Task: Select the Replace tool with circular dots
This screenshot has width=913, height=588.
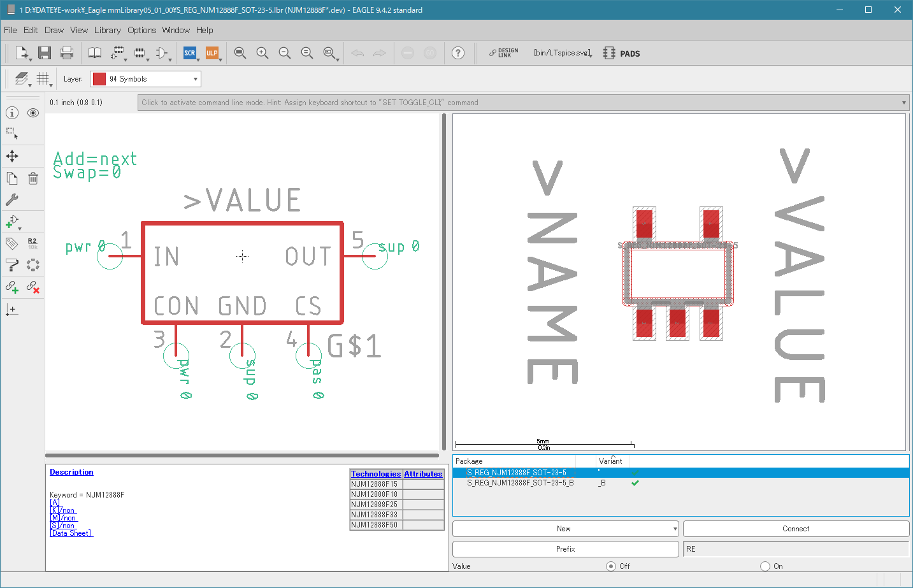Action: click(33, 265)
